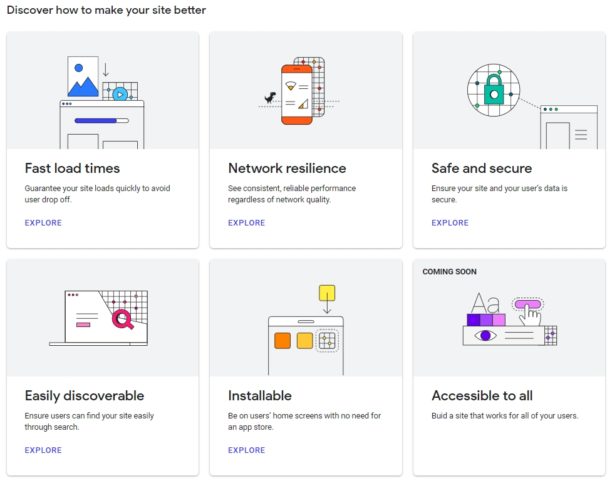Click the dinosaur icon beside the phone

(x=270, y=97)
